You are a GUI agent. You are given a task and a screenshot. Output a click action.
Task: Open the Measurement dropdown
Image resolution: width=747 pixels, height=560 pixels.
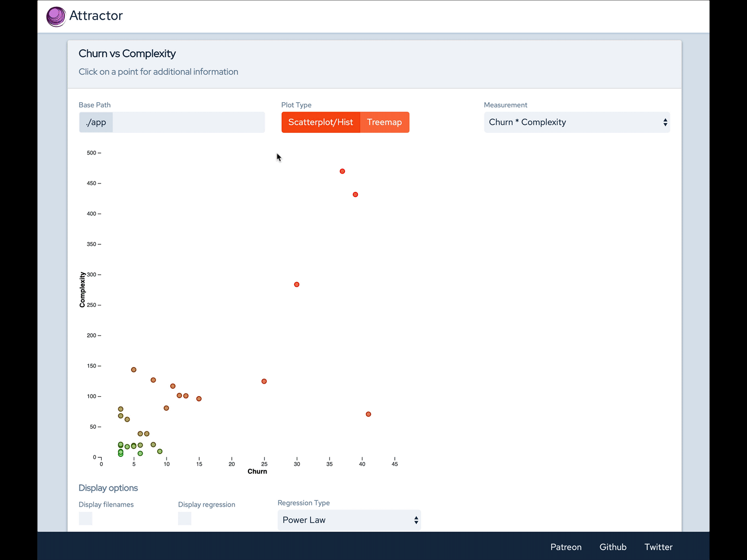(x=576, y=122)
